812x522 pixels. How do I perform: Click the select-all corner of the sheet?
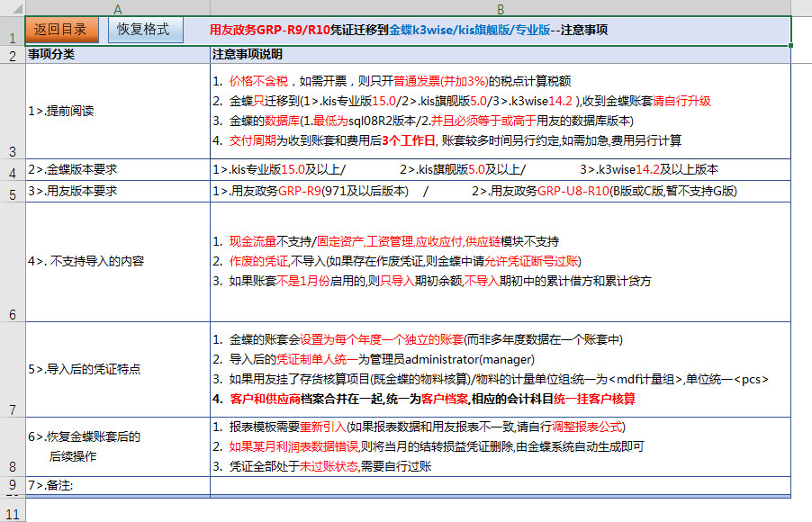click(x=12, y=8)
